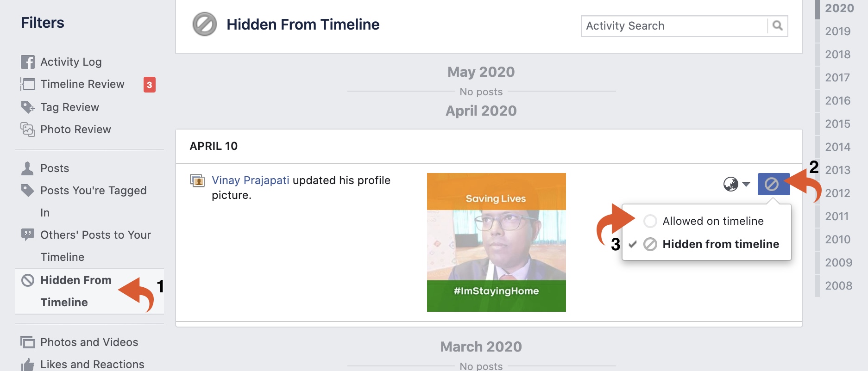The height and width of the screenshot is (371, 868).
Task: Click the Photo Review pictures icon
Action: click(28, 130)
